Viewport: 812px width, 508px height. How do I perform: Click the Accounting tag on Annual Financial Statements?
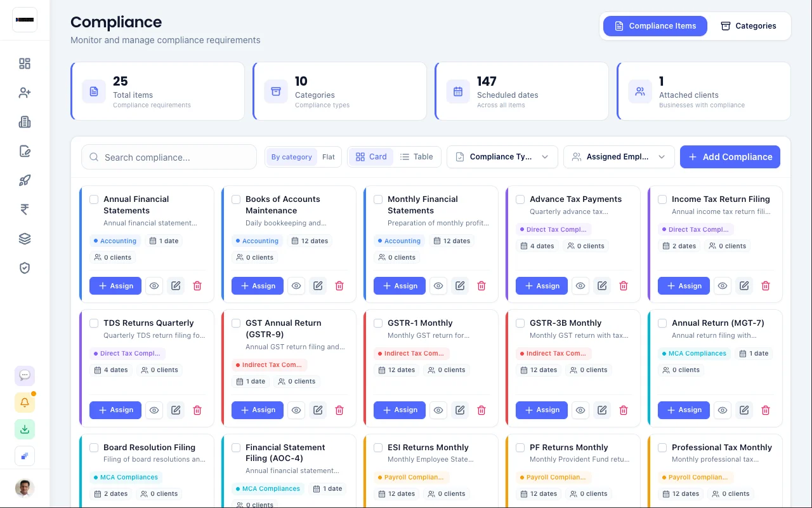[x=115, y=241]
